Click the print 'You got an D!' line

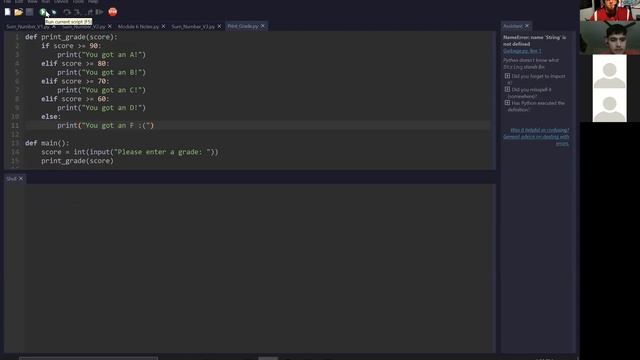(x=101, y=108)
